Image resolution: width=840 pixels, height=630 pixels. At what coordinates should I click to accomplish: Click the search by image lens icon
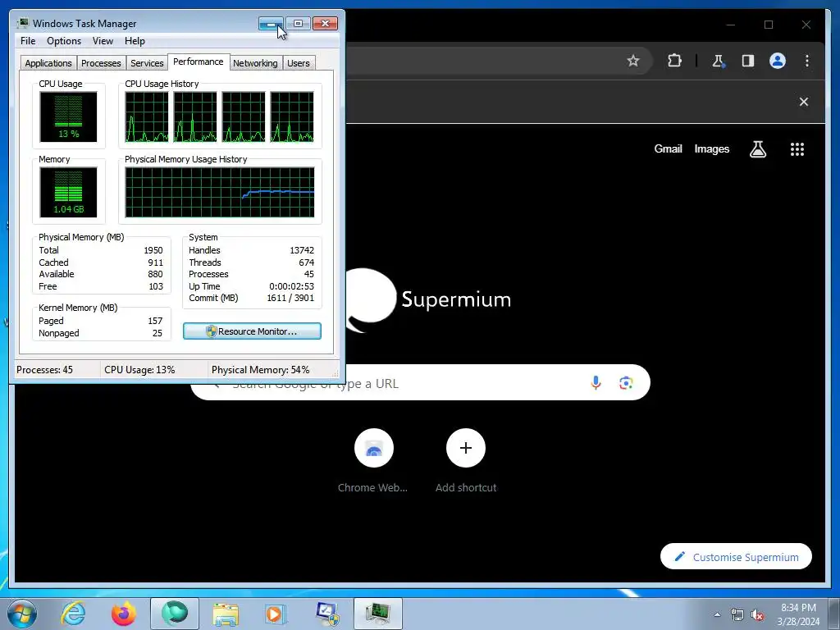tap(626, 382)
